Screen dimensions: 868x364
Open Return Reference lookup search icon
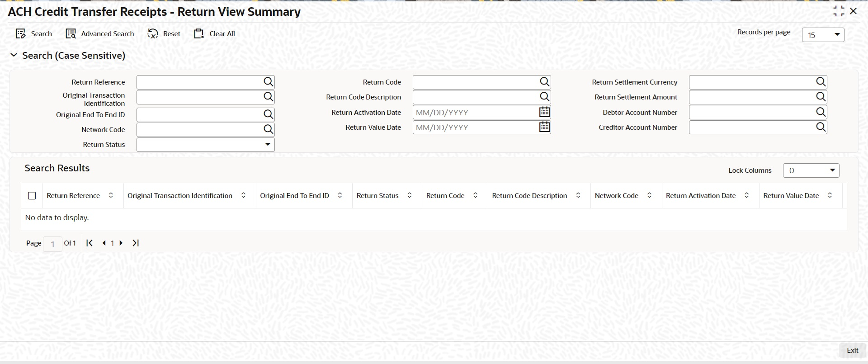tap(269, 82)
